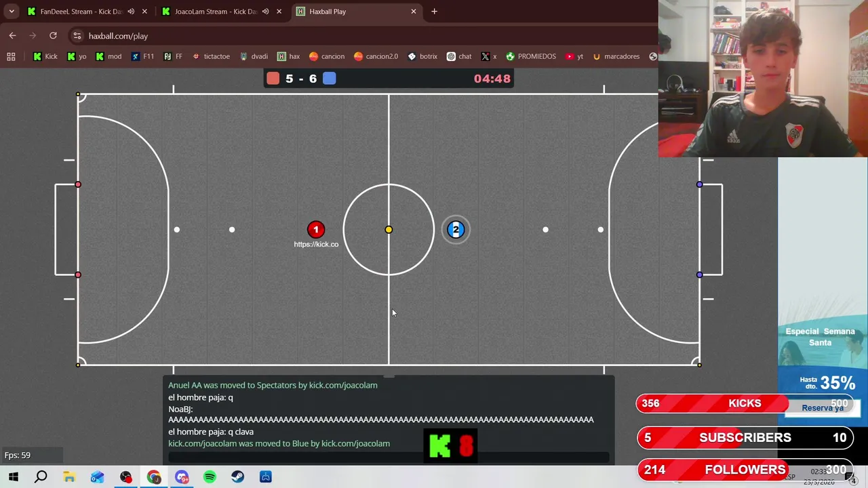This screenshot has width=868, height=488.
Task: Open the tab search dropdown arrow
Action: point(12,12)
